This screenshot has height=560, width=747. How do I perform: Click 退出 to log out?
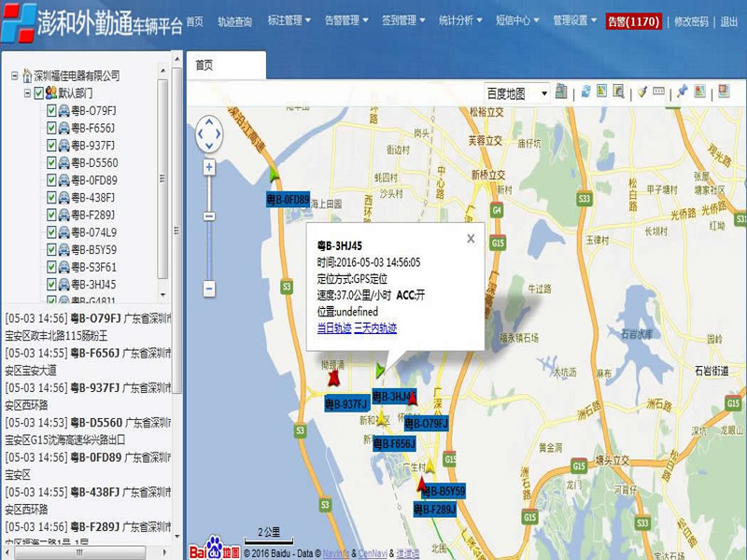point(729,21)
